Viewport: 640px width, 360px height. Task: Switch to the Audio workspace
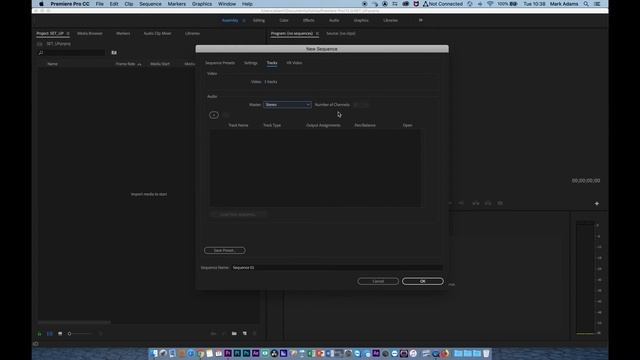point(334,20)
